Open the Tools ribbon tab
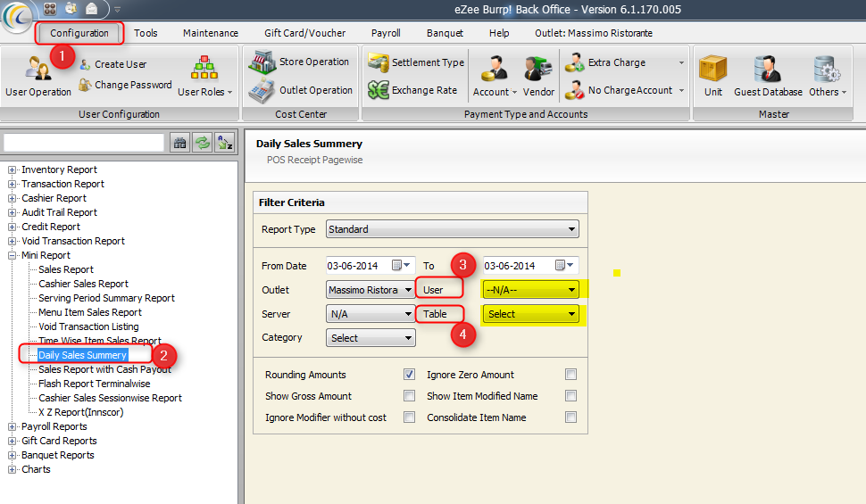The width and height of the screenshot is (866, 504). click(146, 33)
